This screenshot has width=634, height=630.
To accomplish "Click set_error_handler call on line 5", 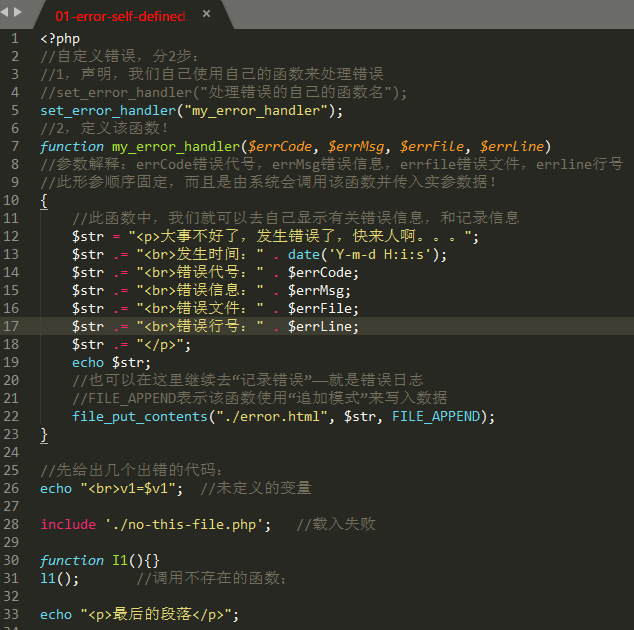I will [108, 111].
